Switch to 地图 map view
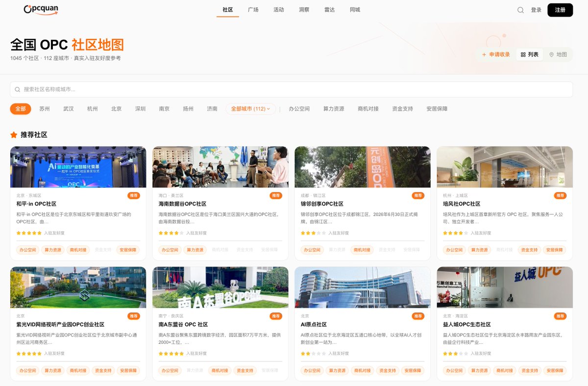The image size is (588, 386). pos(558,54)
